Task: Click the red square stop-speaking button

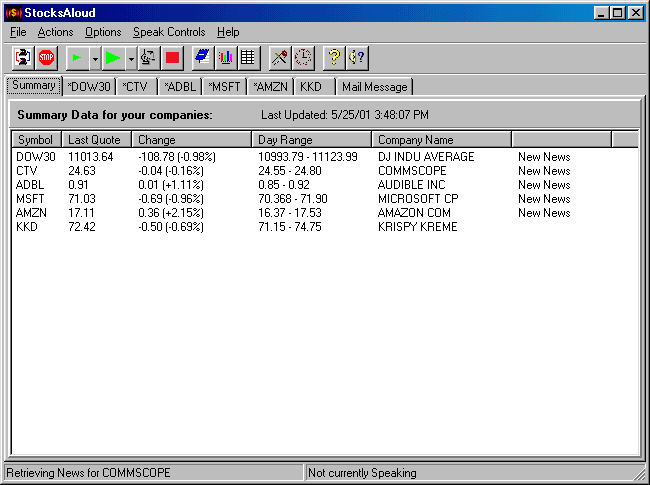Action: (x=172, y=57)
